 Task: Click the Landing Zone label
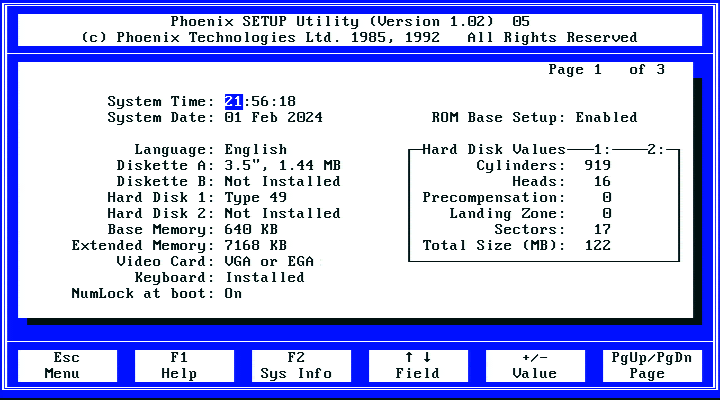click(x=507, y=214)
